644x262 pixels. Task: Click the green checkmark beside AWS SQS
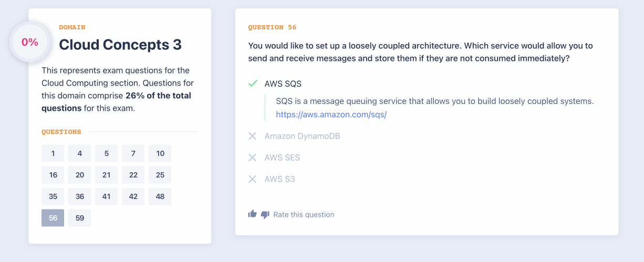(x=253, y=83)
